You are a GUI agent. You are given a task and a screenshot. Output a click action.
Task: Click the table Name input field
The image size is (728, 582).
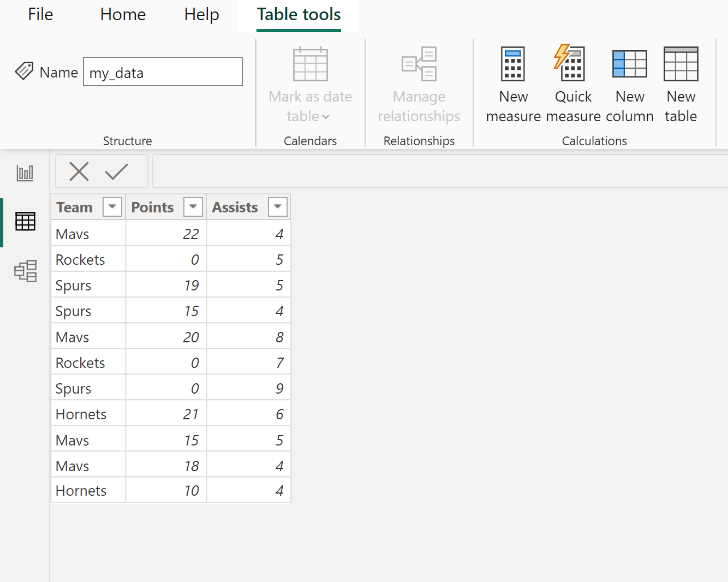[x=163, y=72]
